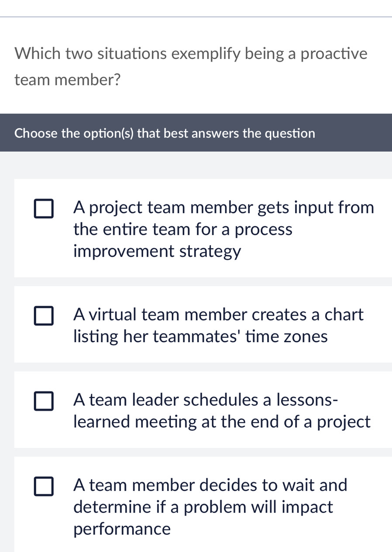392x552 pixels.
Task: Tick the checkbox beside time zones chart option
Action: coord(44,316)
